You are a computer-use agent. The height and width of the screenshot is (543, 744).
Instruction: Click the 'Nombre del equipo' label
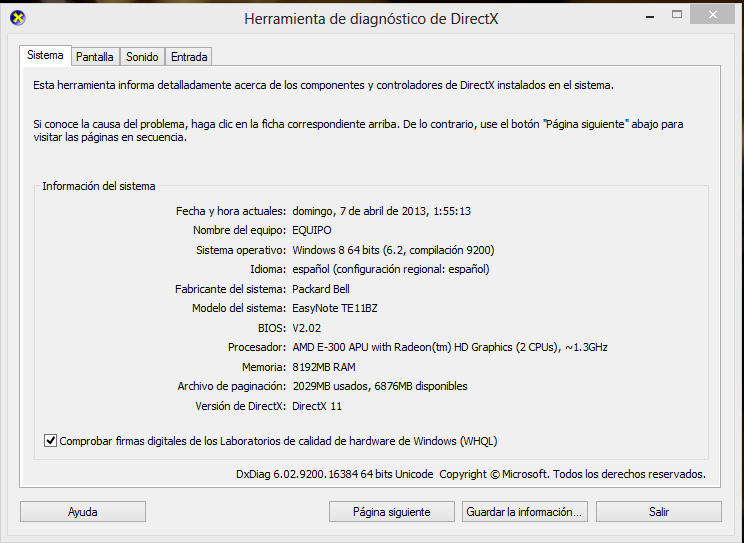click(x=240, y=230)
